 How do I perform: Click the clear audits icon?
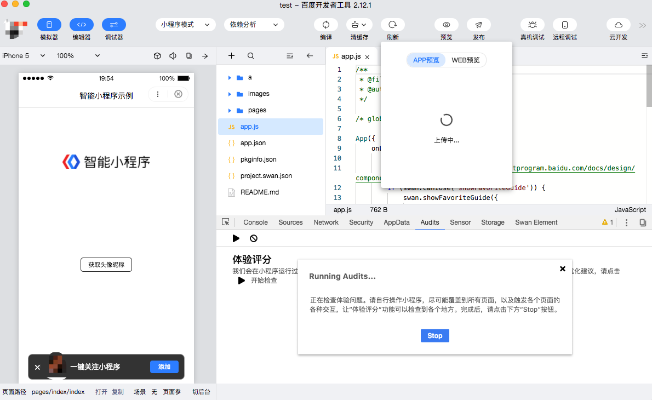[x=253, y=238]
